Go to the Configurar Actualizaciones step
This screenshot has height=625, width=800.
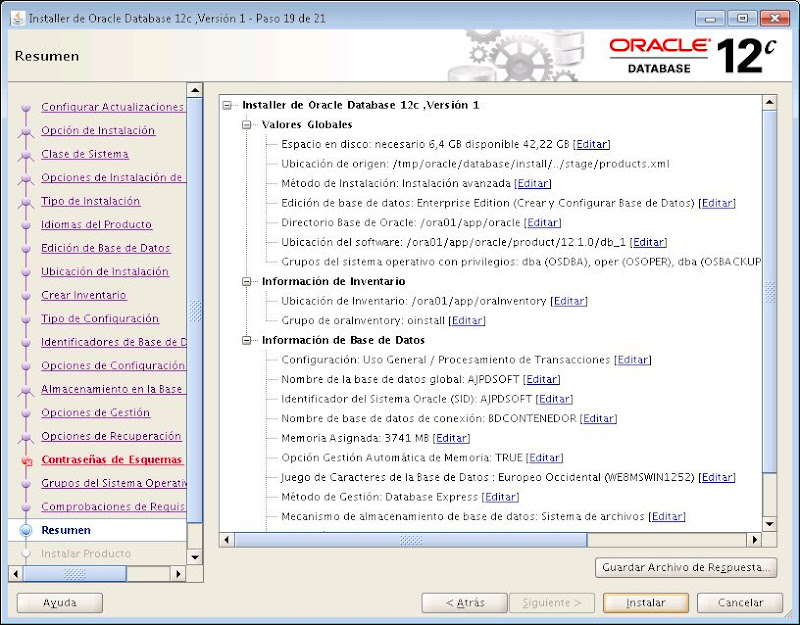pyautogui.click(x=112, y=107)
